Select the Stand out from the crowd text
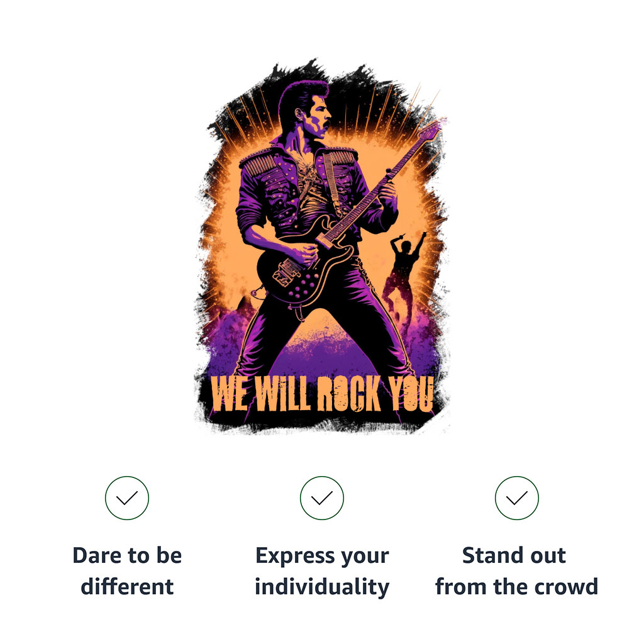Viewport: 644px width, 644px height. tap(517, 571)
